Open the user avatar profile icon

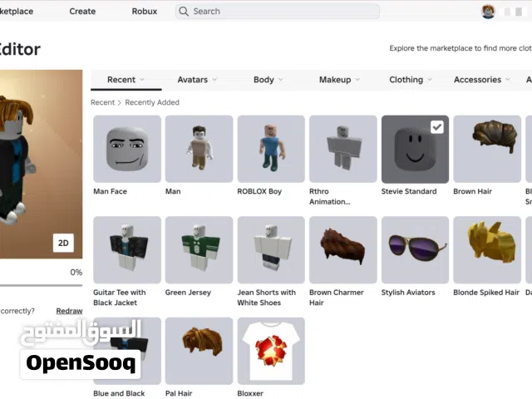pyautogui.click(x=488, y=12)
